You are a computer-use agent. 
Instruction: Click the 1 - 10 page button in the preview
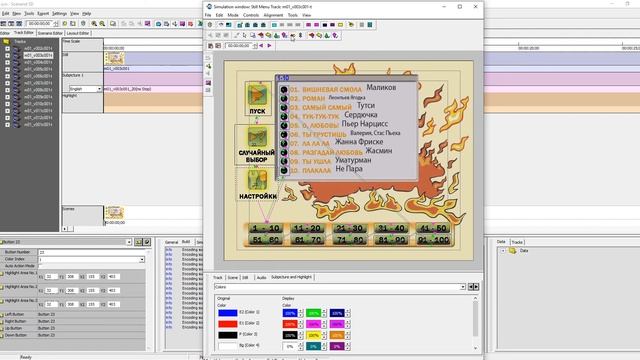click(x=266, y=228)
